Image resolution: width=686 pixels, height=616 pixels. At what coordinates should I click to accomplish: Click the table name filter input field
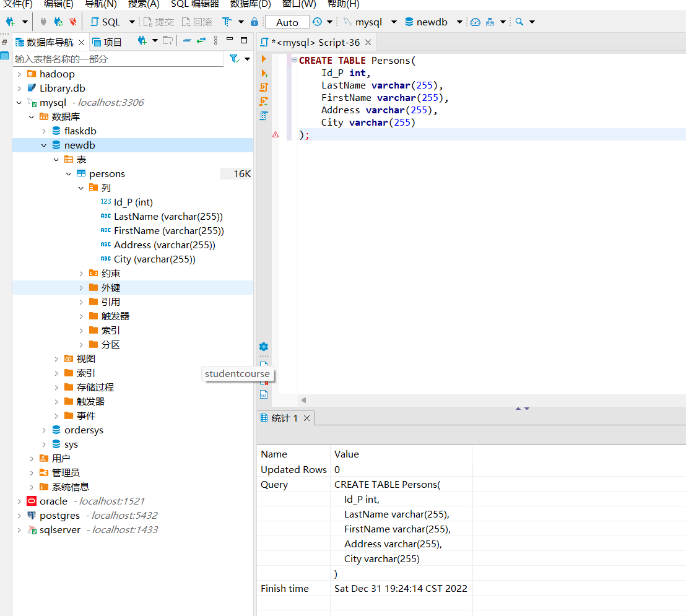[118, 59]
